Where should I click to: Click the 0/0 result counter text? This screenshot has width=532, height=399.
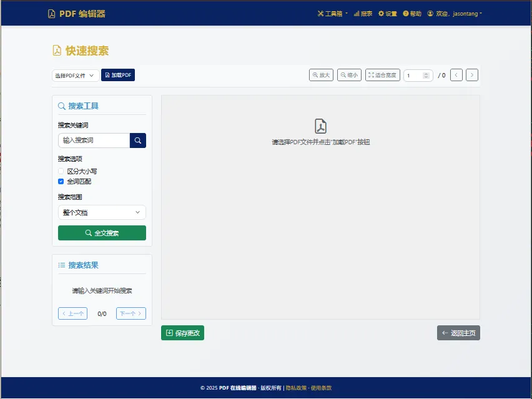coord(102,314)
